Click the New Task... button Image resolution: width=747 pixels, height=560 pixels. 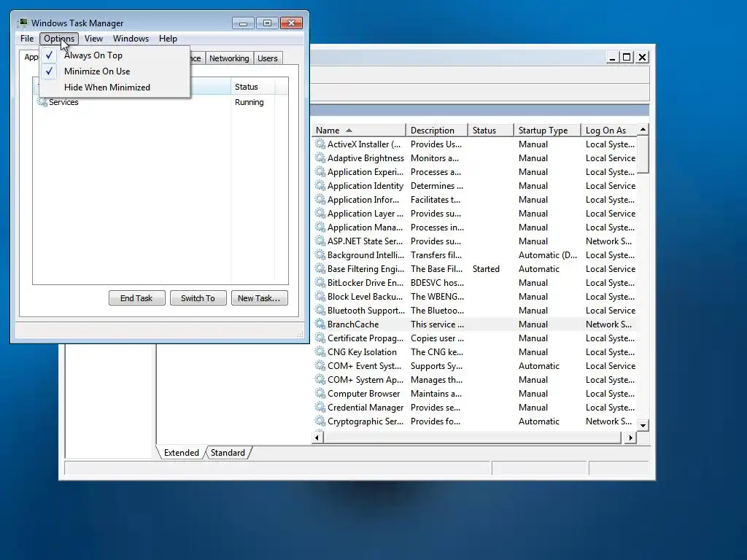coord(259,298)
